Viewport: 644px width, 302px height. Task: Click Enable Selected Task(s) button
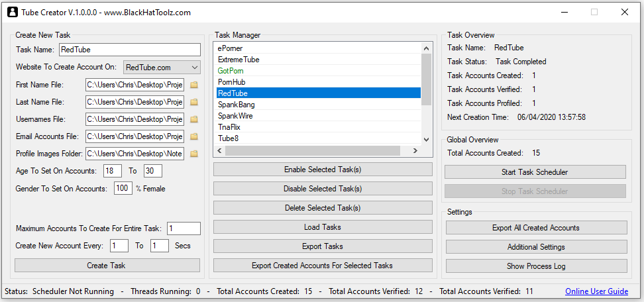pos(322,170)
